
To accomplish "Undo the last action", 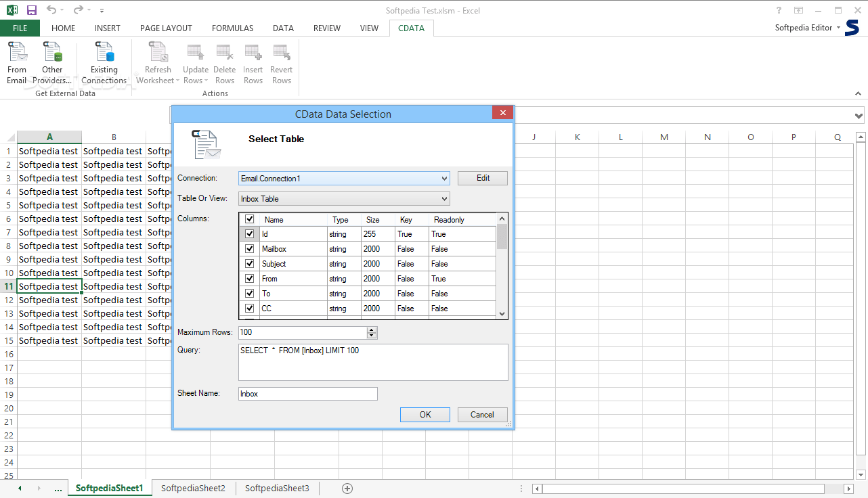I will click(51, 10).
